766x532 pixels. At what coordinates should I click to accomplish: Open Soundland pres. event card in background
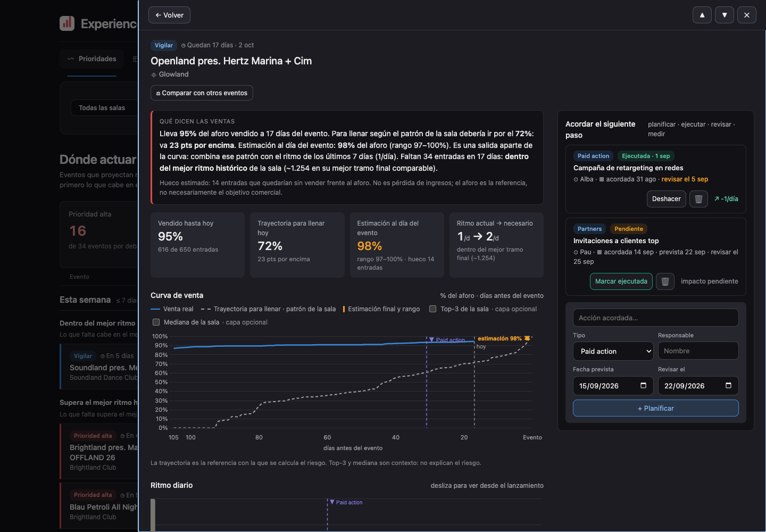click(x=99, y=367)
